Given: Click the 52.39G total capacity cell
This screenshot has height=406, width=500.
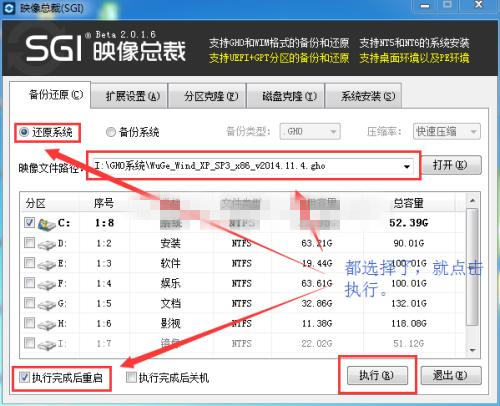Looking at the screenshot, I should pyautogui.click(x=409, y=223).
